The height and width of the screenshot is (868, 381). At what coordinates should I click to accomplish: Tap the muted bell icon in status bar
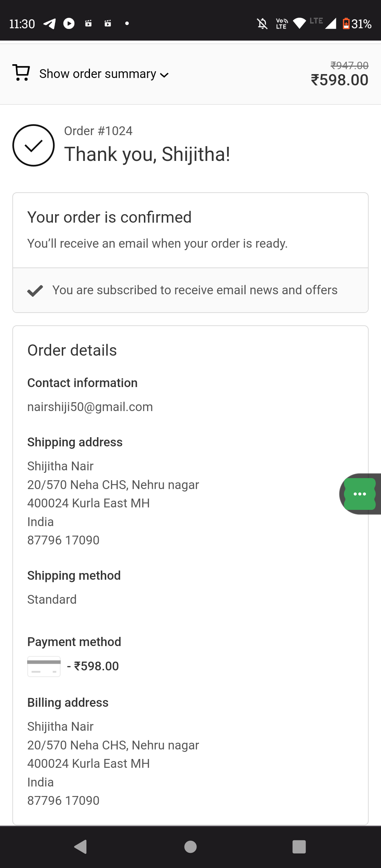coord(262,24)
